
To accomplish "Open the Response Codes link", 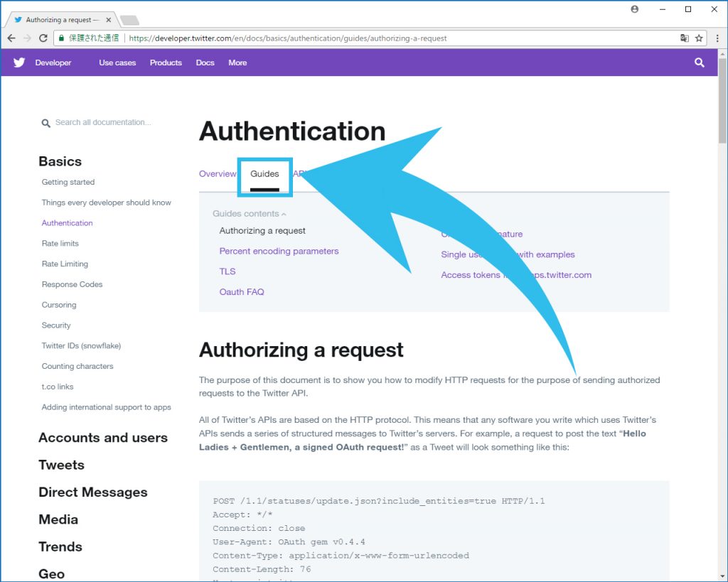I will pyautogui.click(x=72, y=284).
